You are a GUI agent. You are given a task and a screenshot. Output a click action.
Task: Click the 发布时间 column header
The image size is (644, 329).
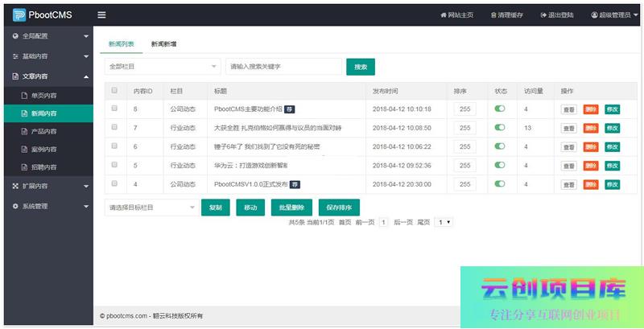385,91
